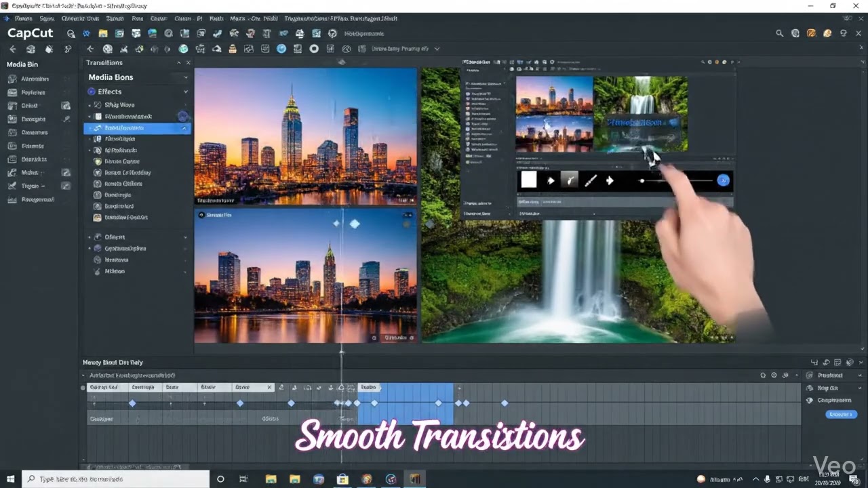The image size is (868, 488).
Task: Click the timeline playhead handle
Action: pos(341,352)
